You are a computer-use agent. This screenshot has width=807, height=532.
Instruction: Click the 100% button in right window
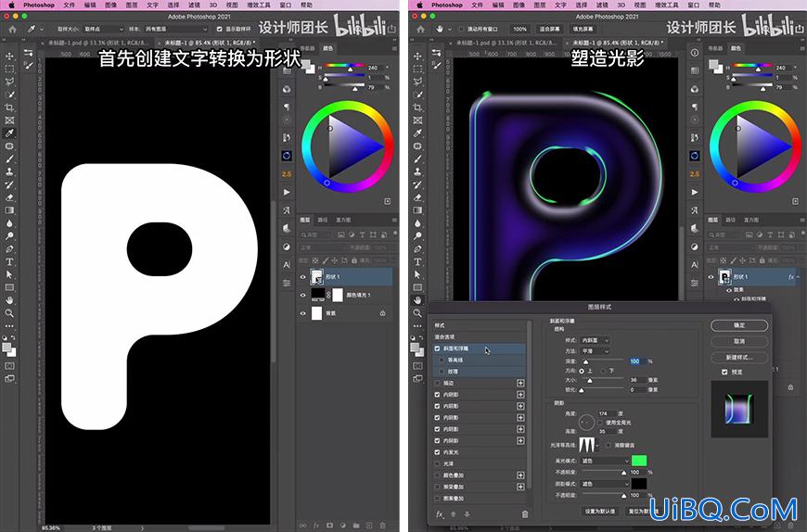pos(519,30)
